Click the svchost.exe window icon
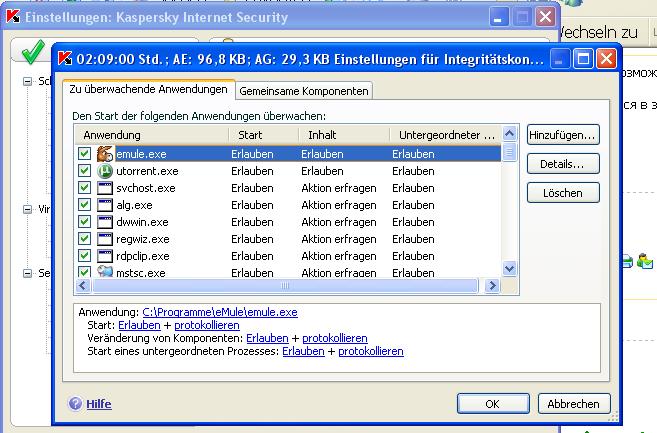 (106, 188)
